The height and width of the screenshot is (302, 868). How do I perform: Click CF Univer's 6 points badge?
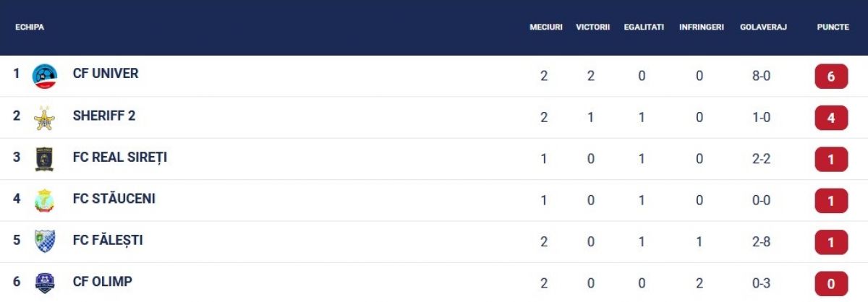pyautogui.click(x=831, y=77)
